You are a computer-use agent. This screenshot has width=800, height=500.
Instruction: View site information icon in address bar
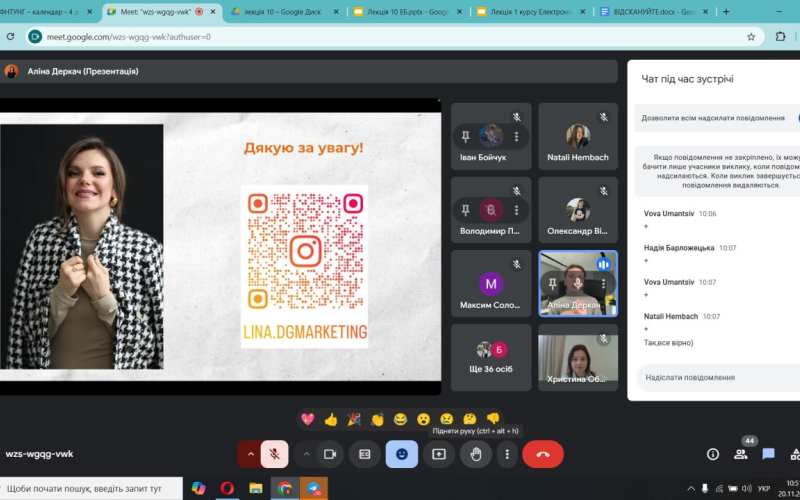[35, 37]
